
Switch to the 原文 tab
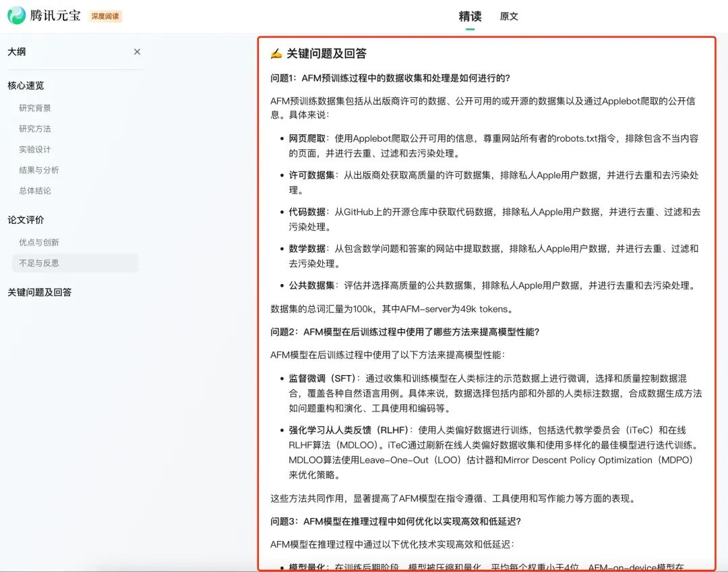pyautogui.click(x=509, y=16)
